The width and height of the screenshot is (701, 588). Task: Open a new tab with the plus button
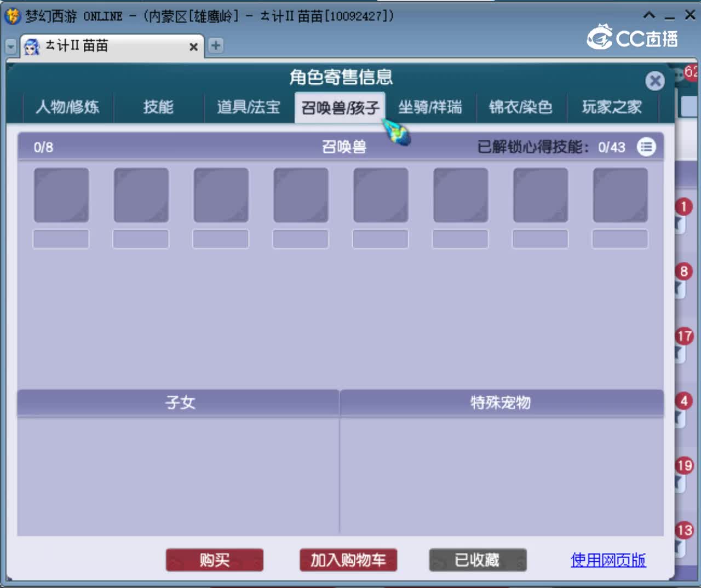[215, 45]
